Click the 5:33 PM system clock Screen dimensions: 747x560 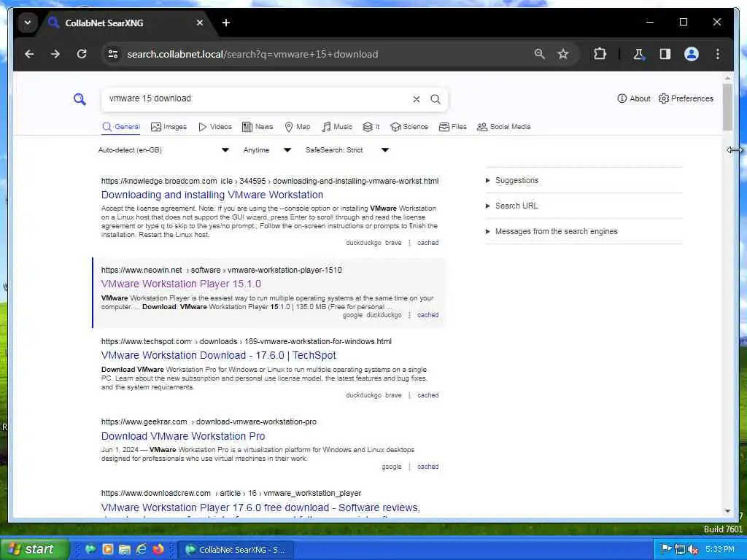pyautogui.click(x=720, y=550)
